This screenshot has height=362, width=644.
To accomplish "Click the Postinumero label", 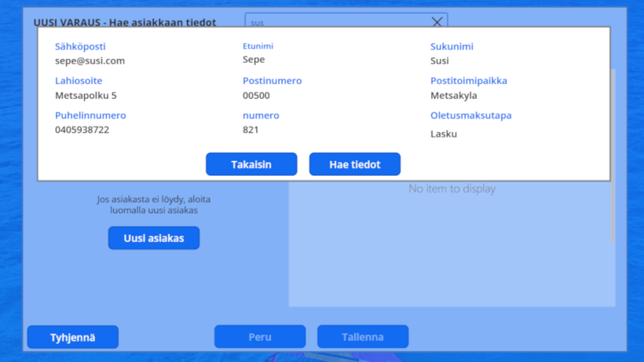I will click(x=272, y=81).
